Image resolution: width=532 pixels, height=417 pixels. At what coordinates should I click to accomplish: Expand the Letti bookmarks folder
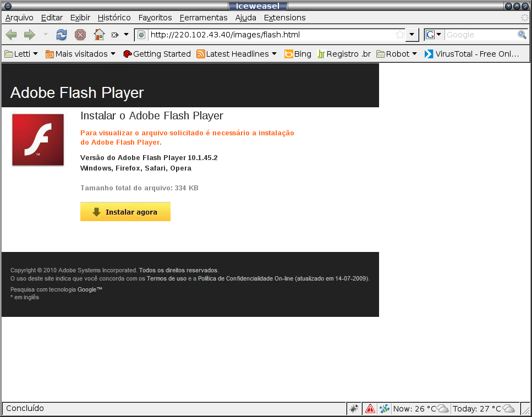[21, 54]
